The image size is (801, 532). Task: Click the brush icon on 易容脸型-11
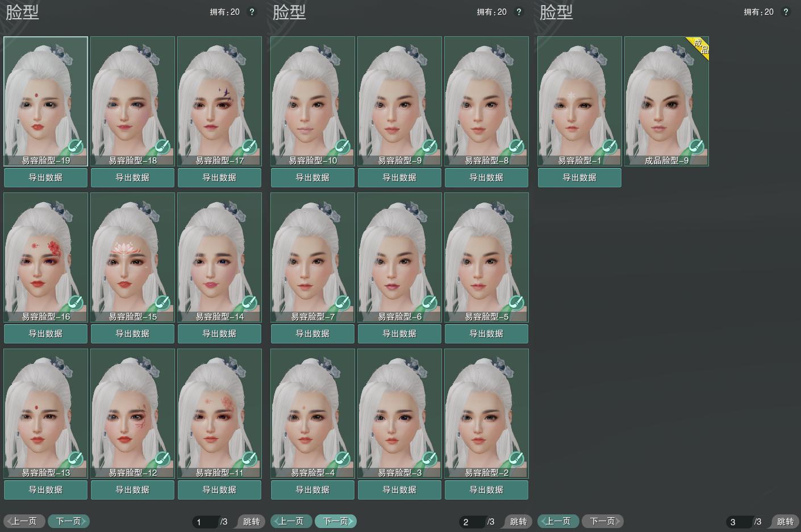tap(249, 459)
